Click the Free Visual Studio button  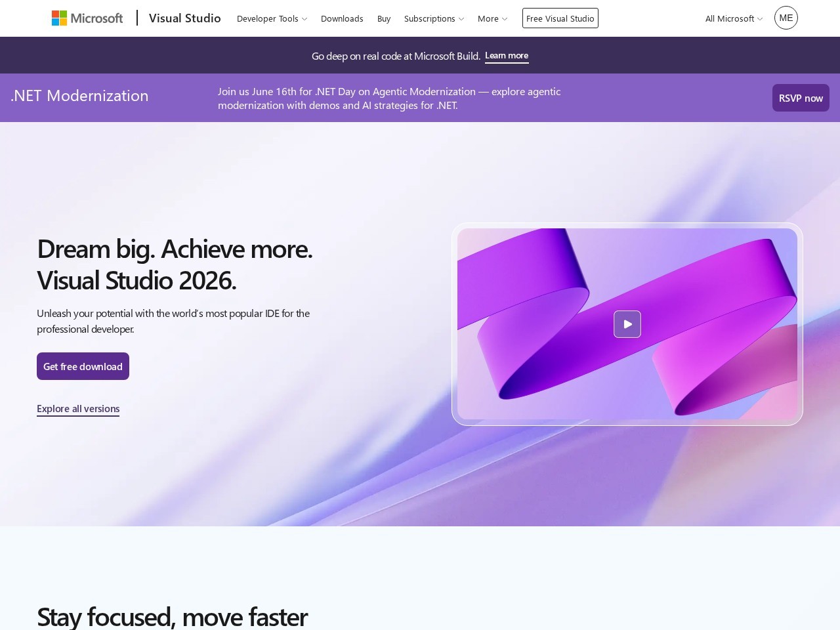coord(560,18)
